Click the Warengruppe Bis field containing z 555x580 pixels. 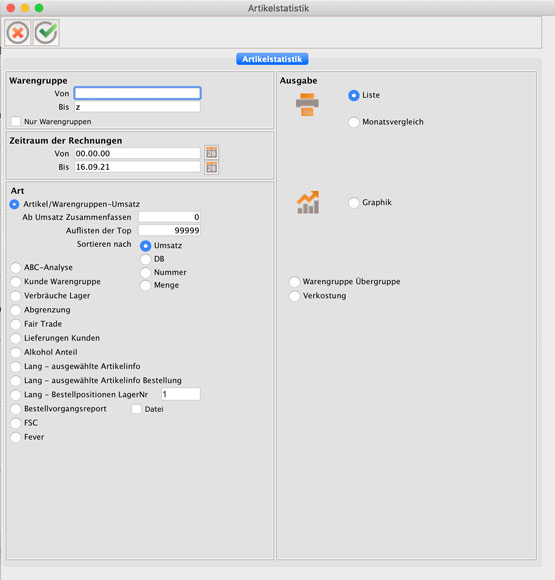[x=137, y=107]
